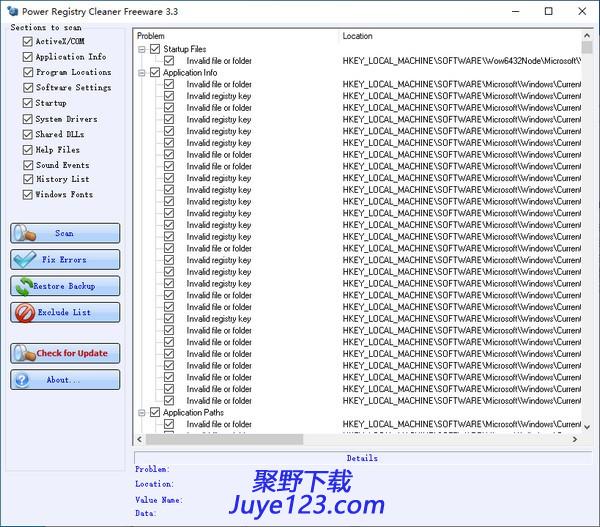The width and height of the screenshot is (600, 527).
Task: Click the question mark icon on About
Action: pos(22,380)
